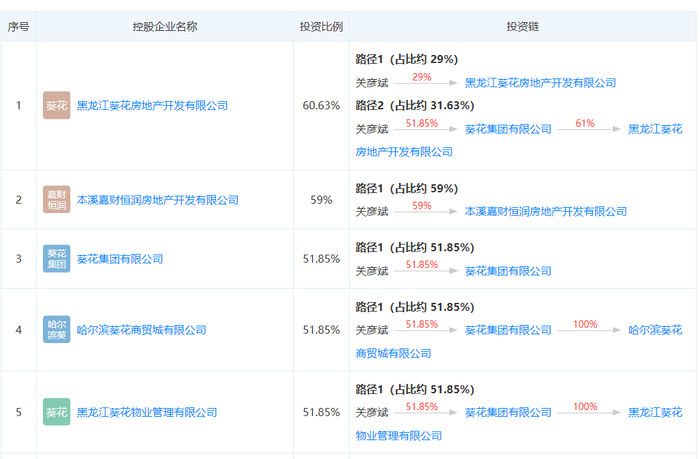
Task: Click 葵花集团有限公司 in entry 5's 投资链 path
Action: pos(508,412)
